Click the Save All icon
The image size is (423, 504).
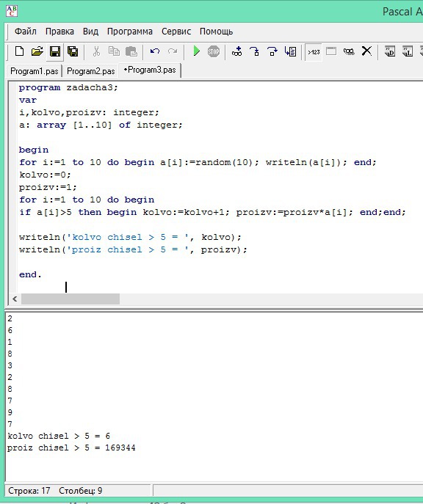(73, 51)
